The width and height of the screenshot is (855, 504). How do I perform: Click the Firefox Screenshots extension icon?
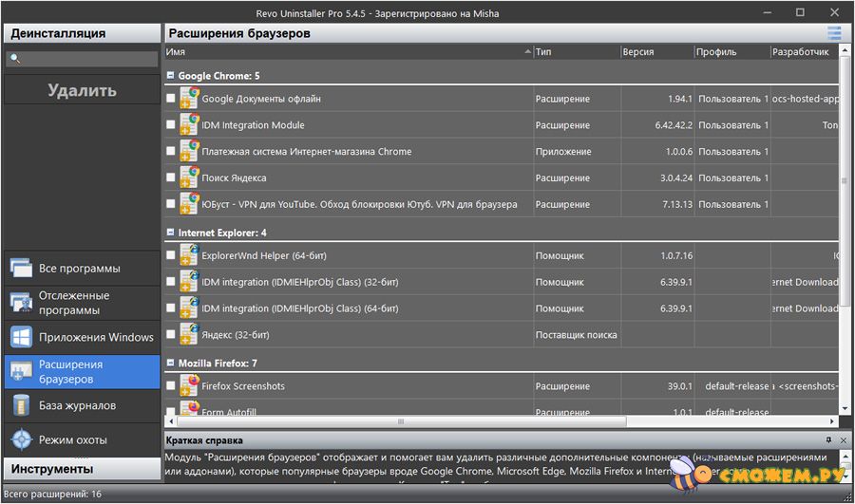(189, 386)
